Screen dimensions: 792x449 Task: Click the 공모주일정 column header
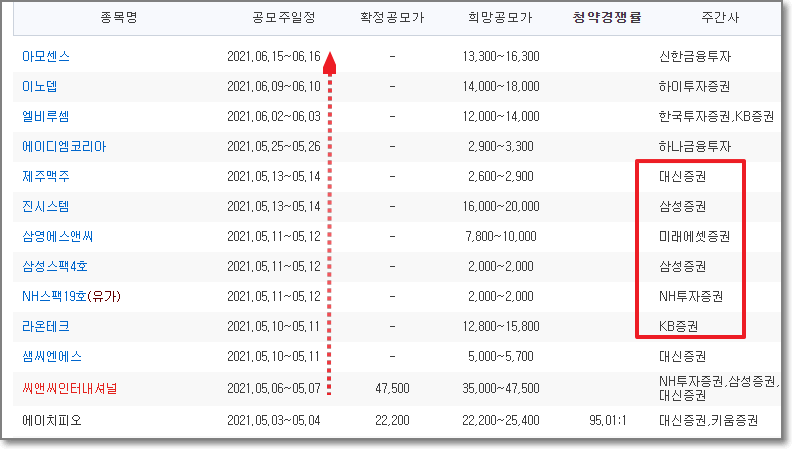(x=283, y=18)
